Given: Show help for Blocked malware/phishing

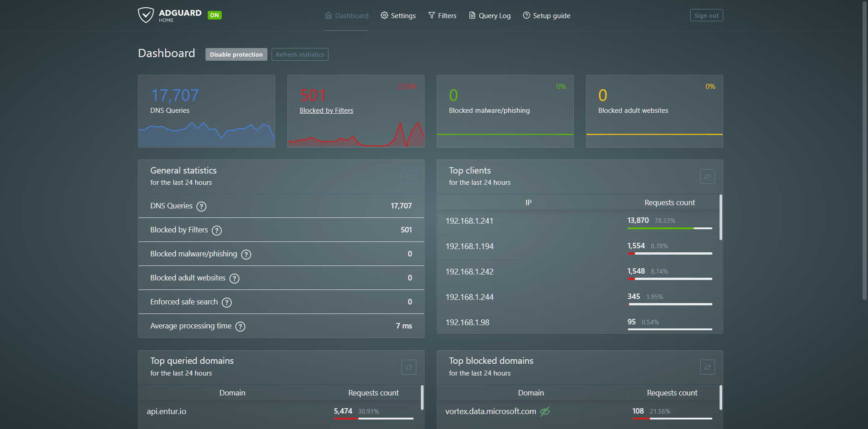Looking at the screenshot, I should [x=246, y=255].
